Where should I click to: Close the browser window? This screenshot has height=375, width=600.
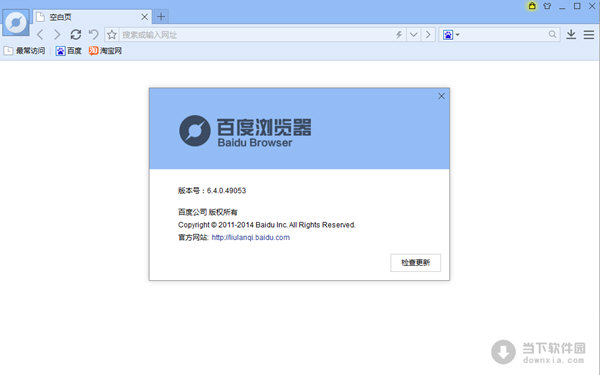point(592,6)
